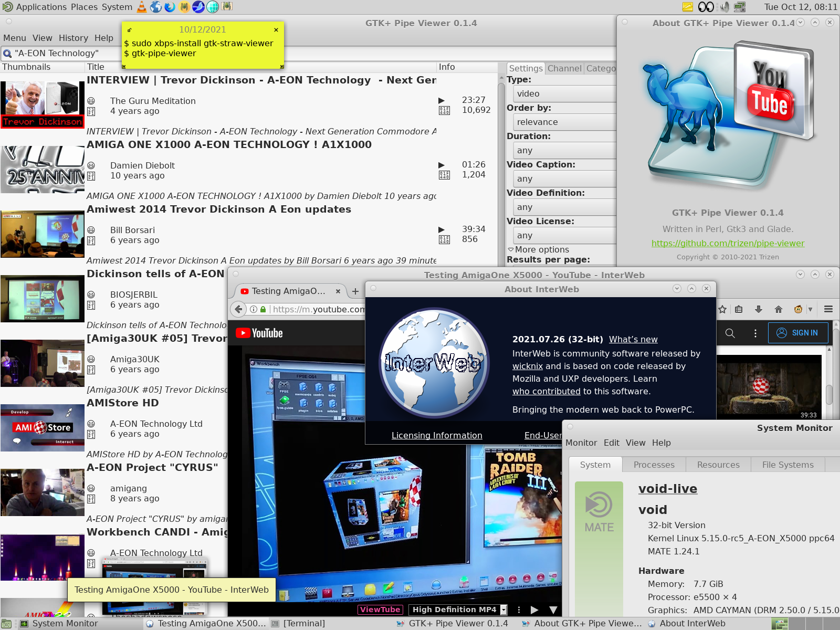840x630 pixels.
Task: Close the Testing AmigaO... browser tab
Action: (x=338, y=291)
